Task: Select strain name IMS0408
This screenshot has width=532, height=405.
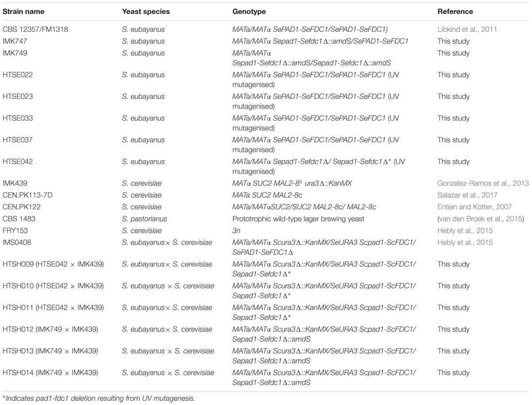Action: point(17,243)
